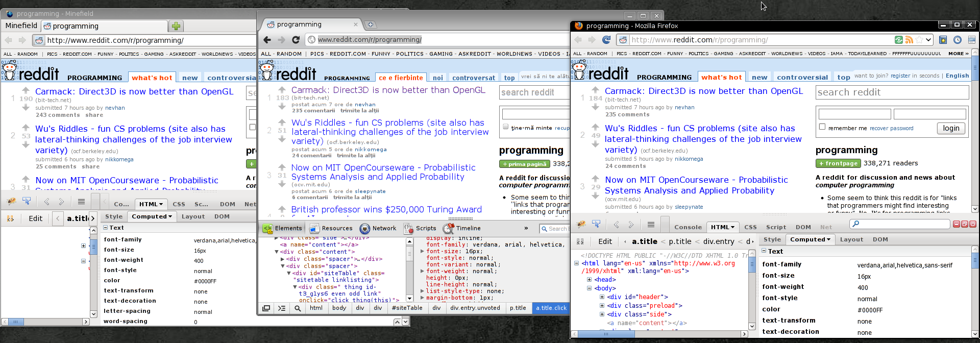Open the Scripts panel in Chrome inspector
Screen dimensions: 980x343
[x=420, y=228]
